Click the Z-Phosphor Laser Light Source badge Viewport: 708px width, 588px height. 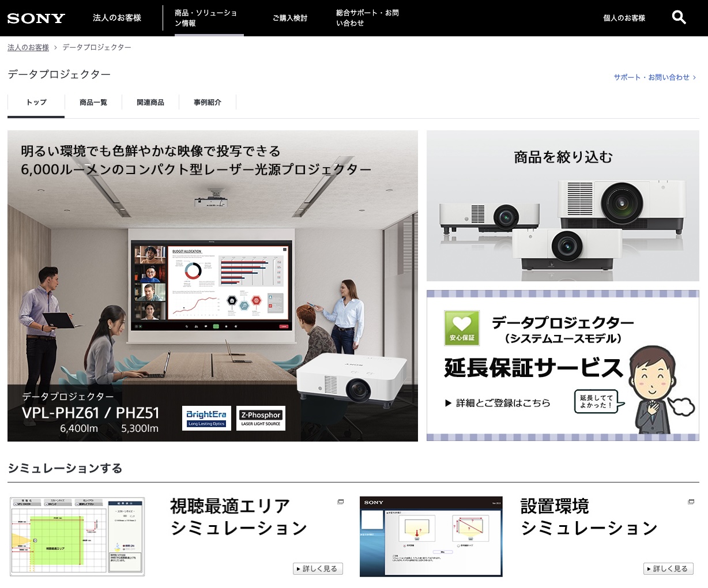click(x=261, y=418)
